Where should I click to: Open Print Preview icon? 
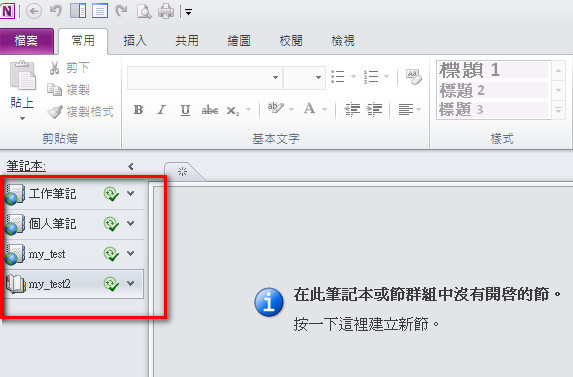click(144, 11)
